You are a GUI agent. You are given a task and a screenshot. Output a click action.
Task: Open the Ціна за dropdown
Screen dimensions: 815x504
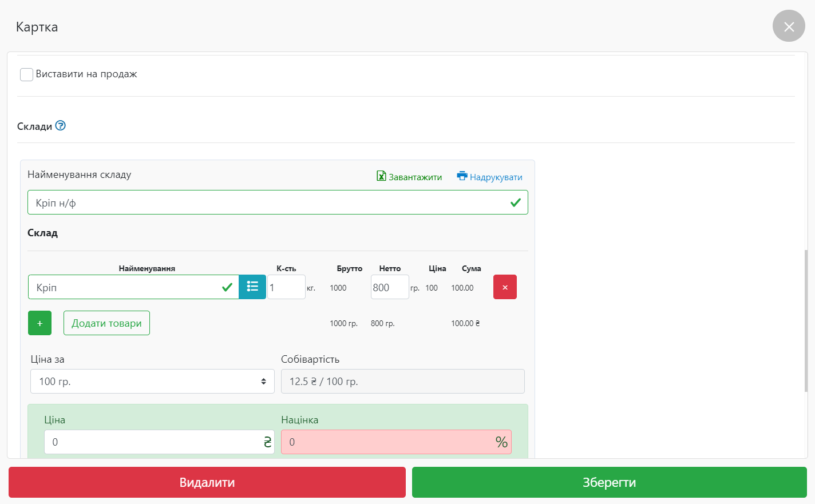pyautogui.click(x=152, y=382)
